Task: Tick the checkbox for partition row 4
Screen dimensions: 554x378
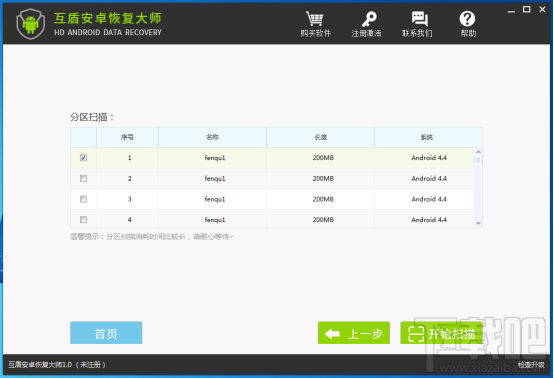Action: tap(83, 220)
